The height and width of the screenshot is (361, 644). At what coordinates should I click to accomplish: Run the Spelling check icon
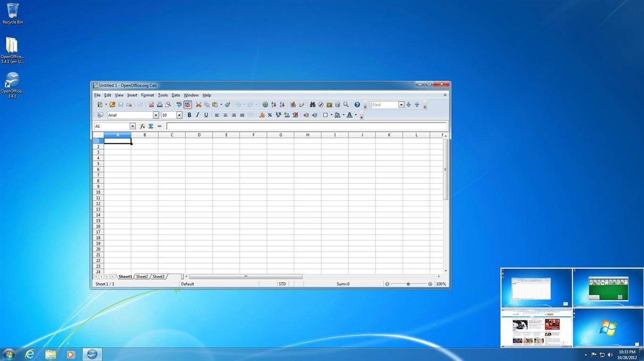tap(179, 105)
